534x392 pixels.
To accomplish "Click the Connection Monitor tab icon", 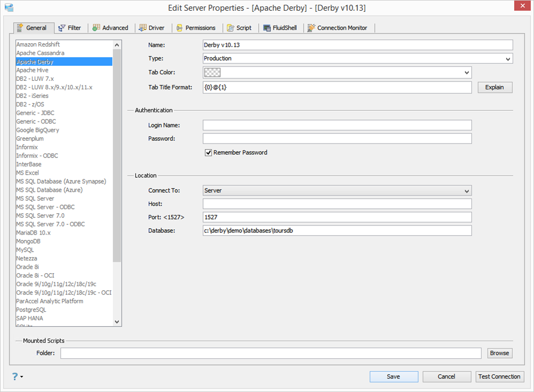I will [311, 28].
